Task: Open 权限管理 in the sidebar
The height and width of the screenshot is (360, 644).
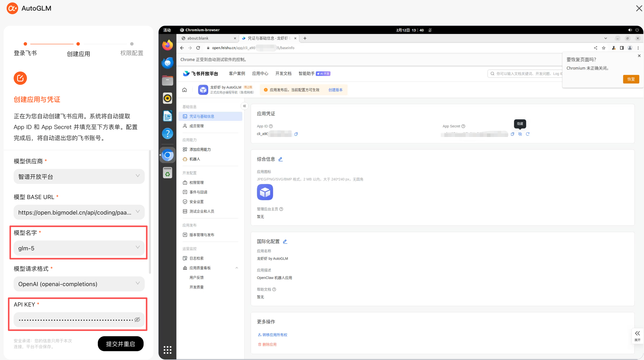Action: pyautogui.click(x=197, y=183)
